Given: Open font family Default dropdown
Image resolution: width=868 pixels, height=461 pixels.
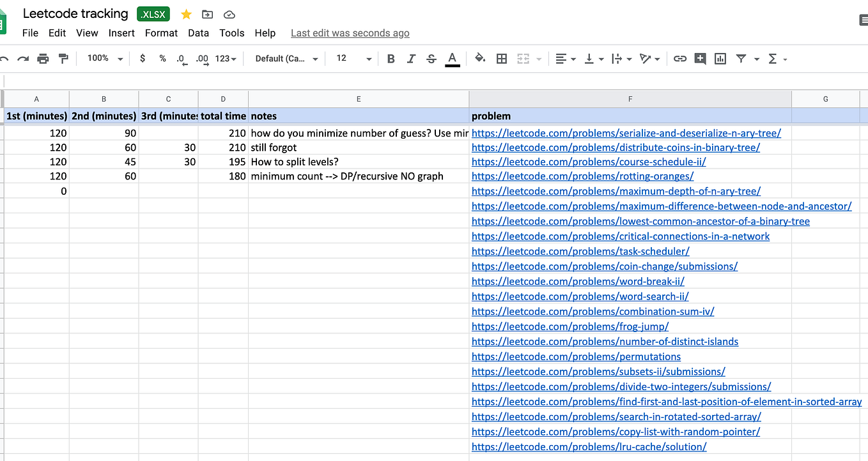Looking at the screenshot, I should pyautogui.click(x=286, y=59).
